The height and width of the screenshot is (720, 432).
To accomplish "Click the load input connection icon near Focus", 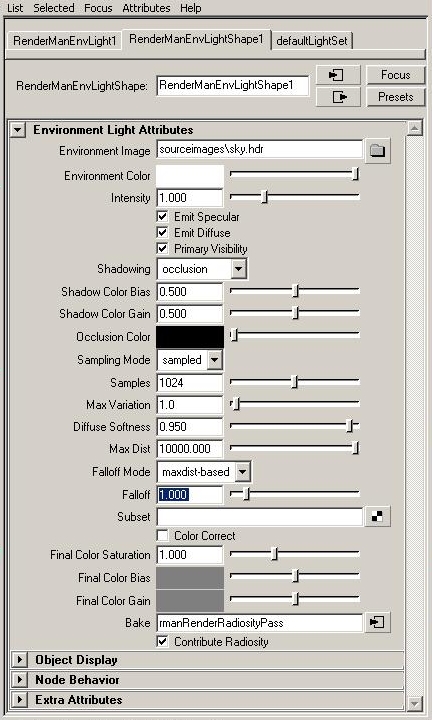I will coord(338,75).
